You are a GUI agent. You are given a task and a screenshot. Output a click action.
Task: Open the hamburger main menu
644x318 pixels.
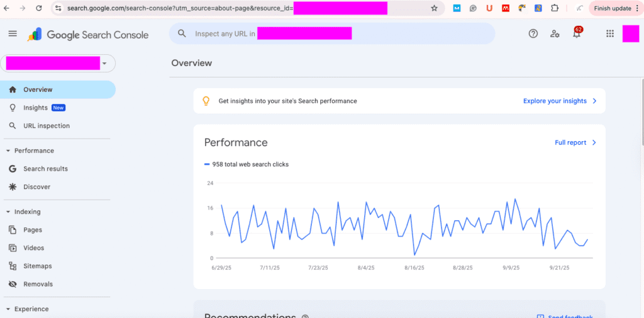click(13, 34)
